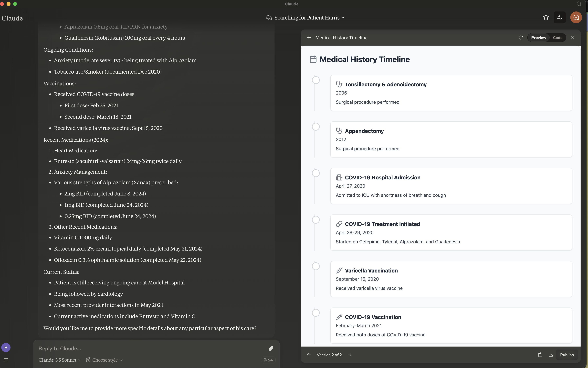Publish the Medical History Timeline artifact
588x368 pixels.
[x=567, y=355]
